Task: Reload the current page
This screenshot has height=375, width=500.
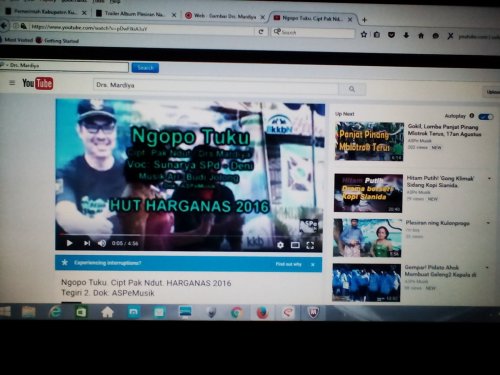Action: pyautogui.click(x=261, y=32)
